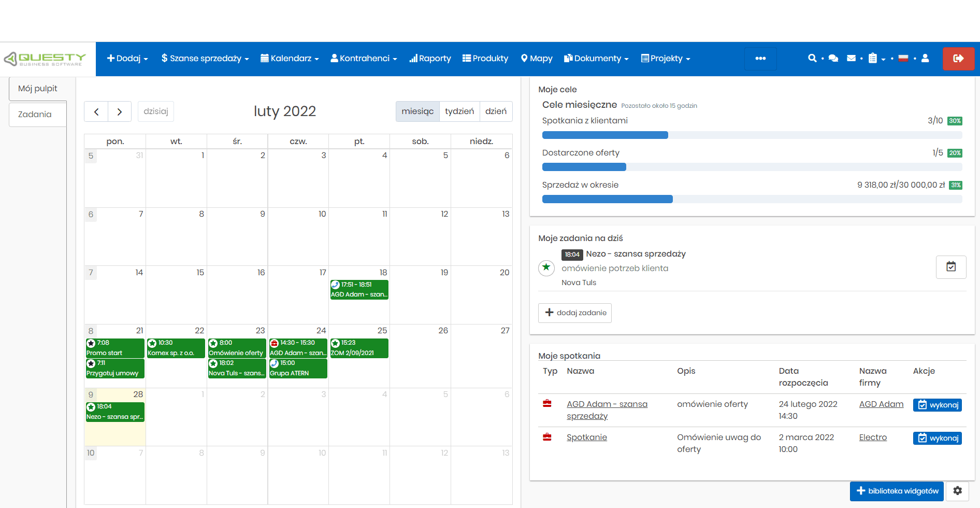Screen dimensions: 980x508
Task: Click the star icon of Nezo task
Action: click(x=546, y=267)
